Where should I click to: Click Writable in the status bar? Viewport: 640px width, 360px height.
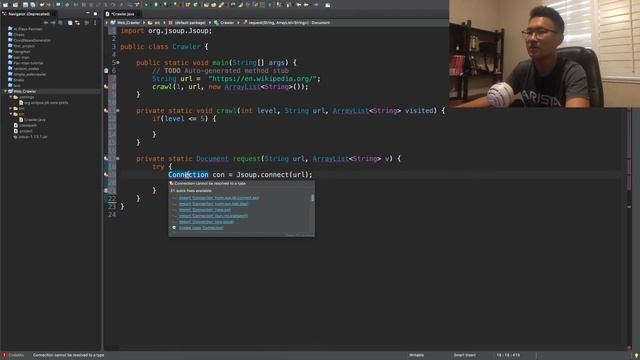(x=416, y=356)
